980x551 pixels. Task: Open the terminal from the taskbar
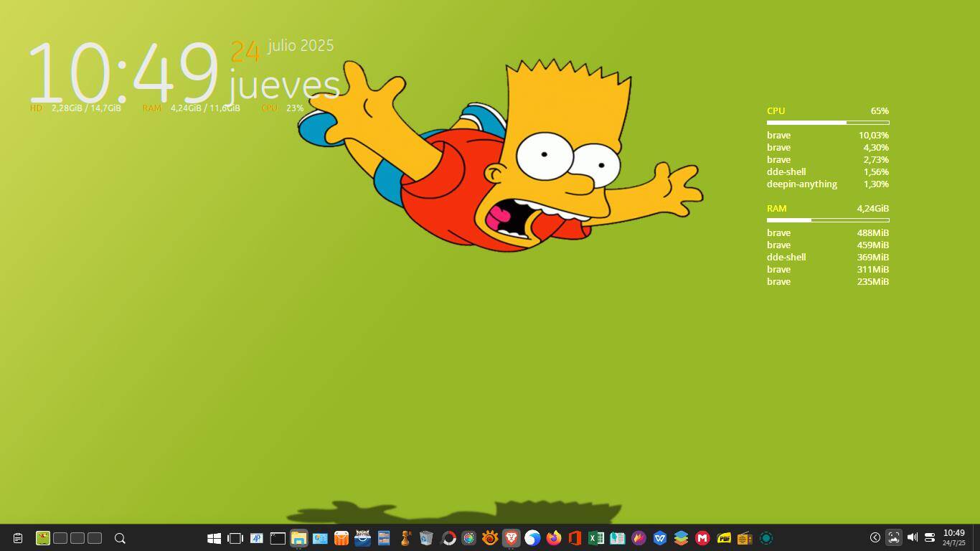click(x=278, y=538)
